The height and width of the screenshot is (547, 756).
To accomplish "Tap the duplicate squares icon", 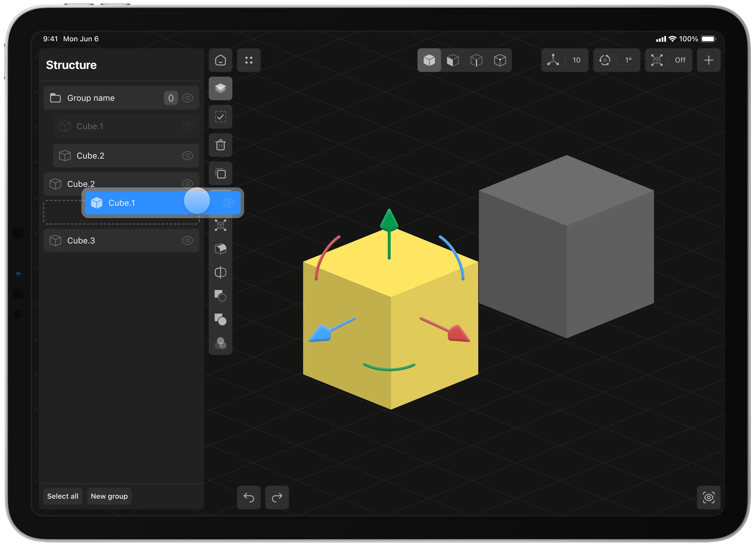I will [220, 174].
